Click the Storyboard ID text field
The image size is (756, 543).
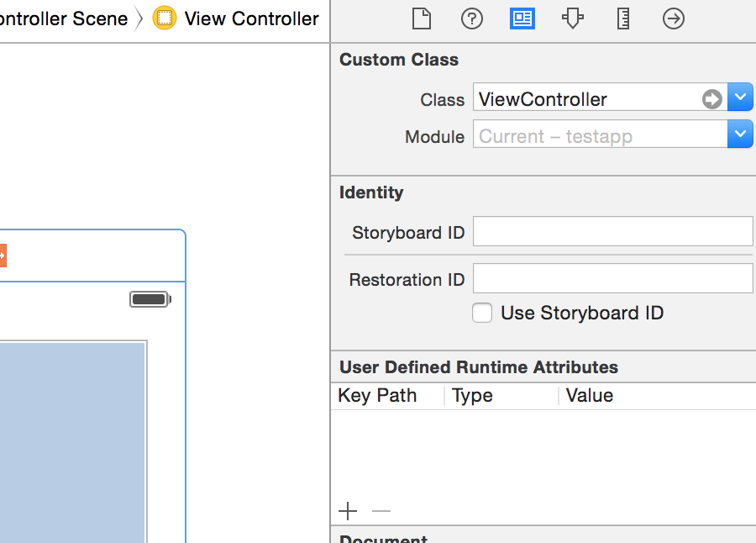(x=612, y=231)
